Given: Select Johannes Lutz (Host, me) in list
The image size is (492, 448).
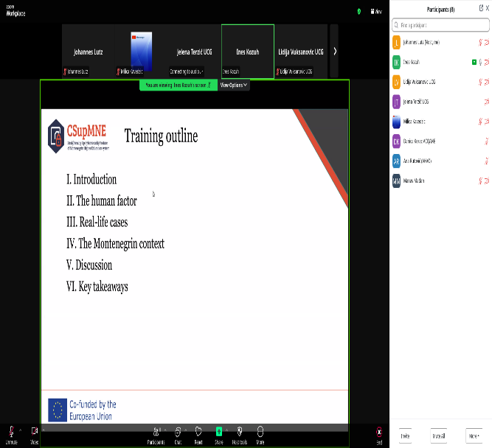Looking at the screenshot, I should pos(440,42).
